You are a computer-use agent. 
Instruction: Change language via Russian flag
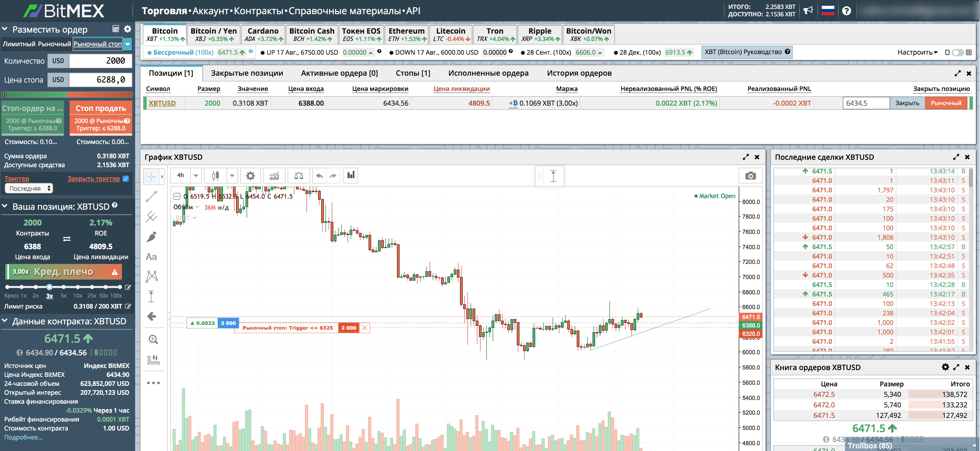(x=828, y=11)
